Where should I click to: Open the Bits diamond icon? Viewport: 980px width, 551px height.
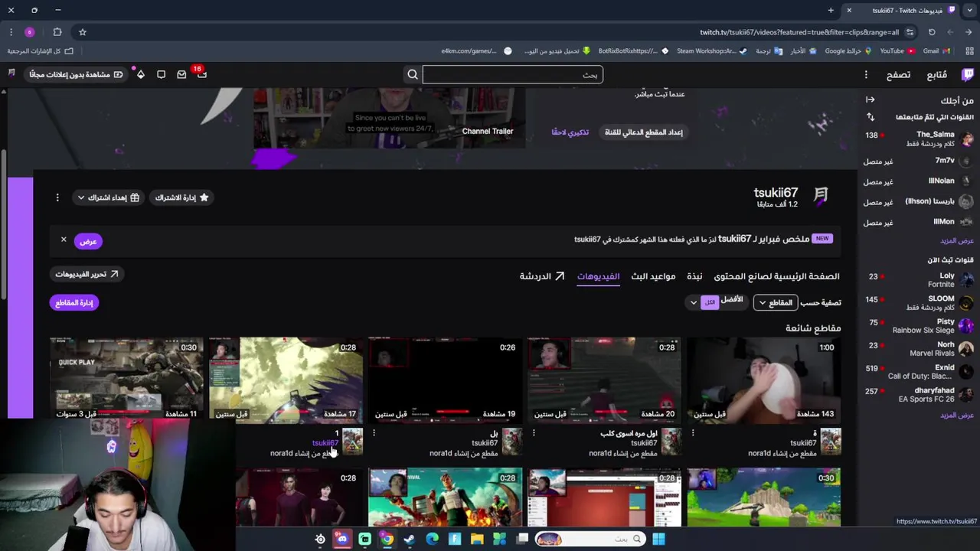click(141, 74)
